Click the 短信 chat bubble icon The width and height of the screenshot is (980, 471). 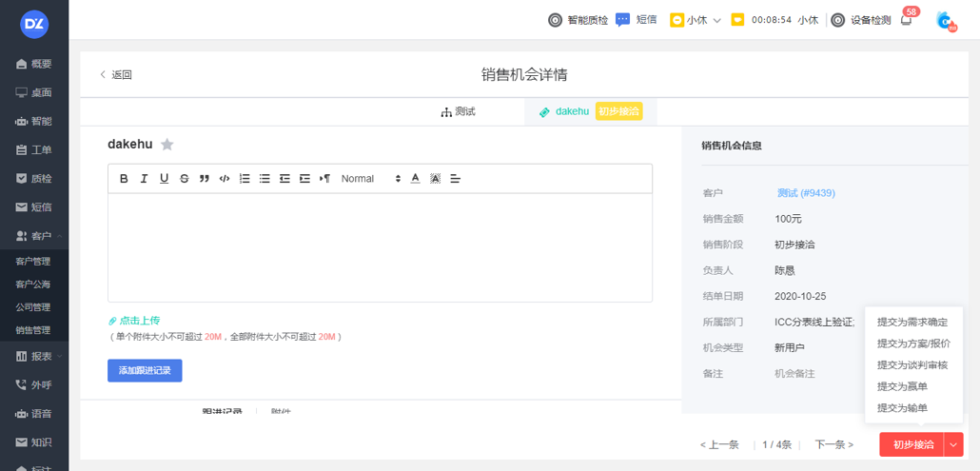tap(623, 20)
